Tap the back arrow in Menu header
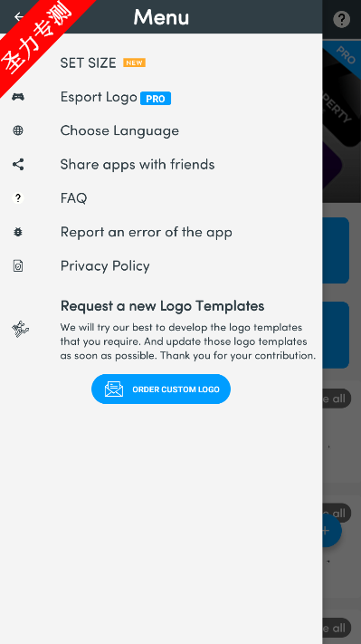 [x=19, y=16]
